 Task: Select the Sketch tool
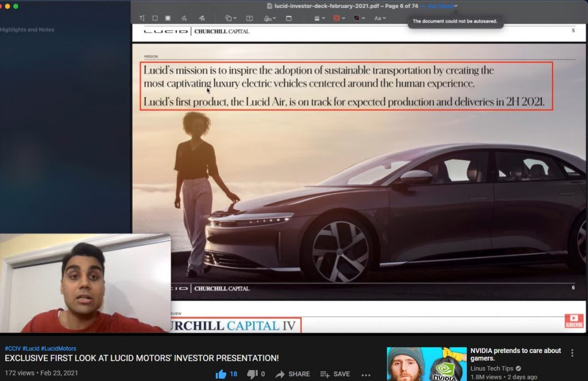(184, 18)
